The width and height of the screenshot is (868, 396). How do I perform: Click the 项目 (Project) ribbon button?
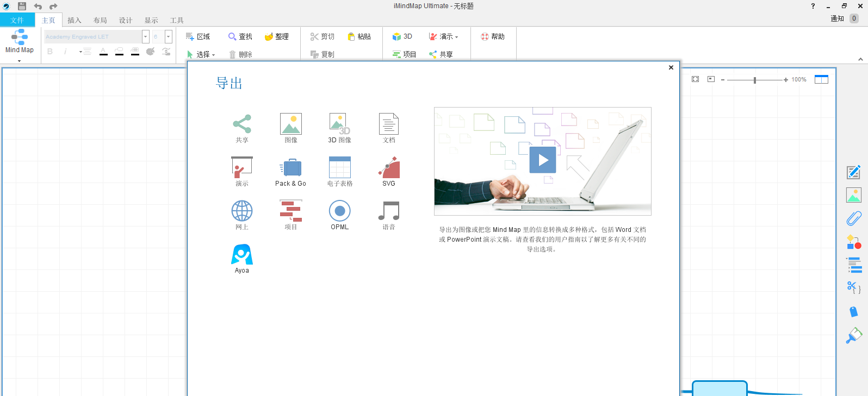pos(404,54)
